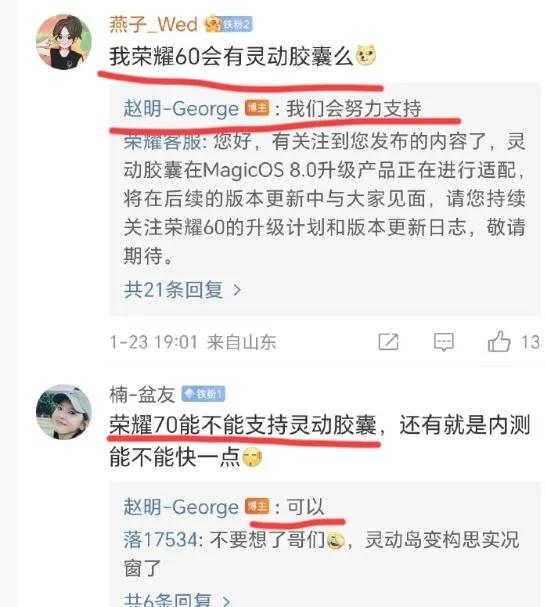Open username 燕子_Wed profile
This screenshot has width=545, height=607.
(153, 24)
